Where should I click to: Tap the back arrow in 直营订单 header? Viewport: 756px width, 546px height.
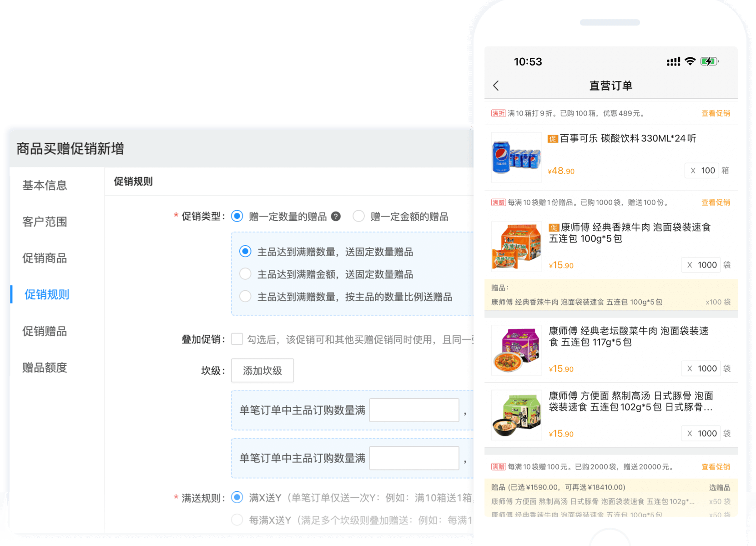496,86
